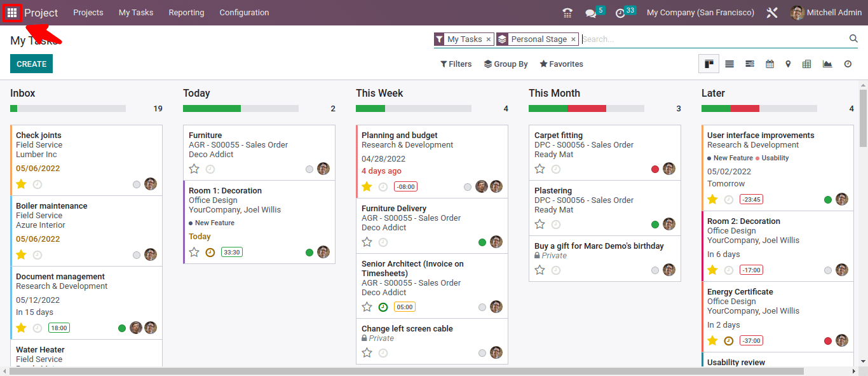Switch to Map view
Screen dimensions: 868x376
(x=788, y=64)
